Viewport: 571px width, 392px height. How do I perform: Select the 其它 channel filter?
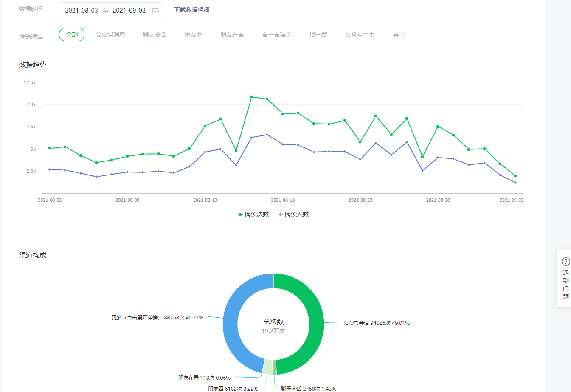(x=399, y=34)
